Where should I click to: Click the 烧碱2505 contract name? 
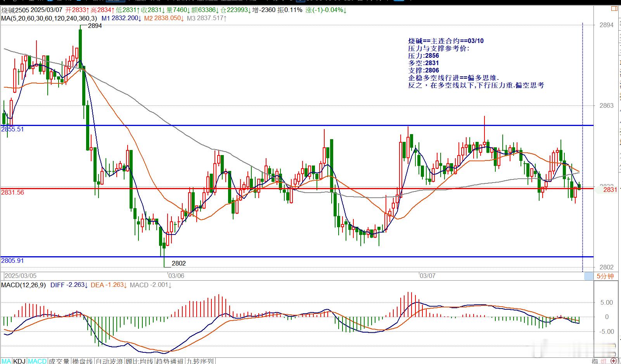15,10
